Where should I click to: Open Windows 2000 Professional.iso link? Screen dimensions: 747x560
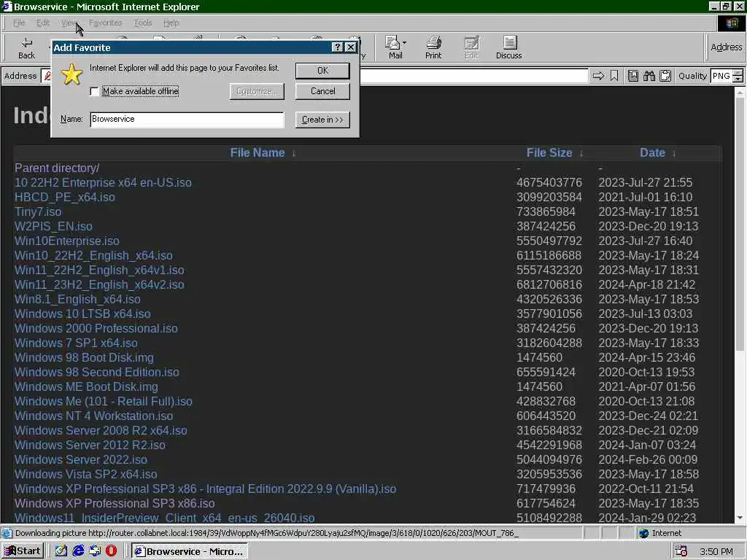tap(96, 329)
